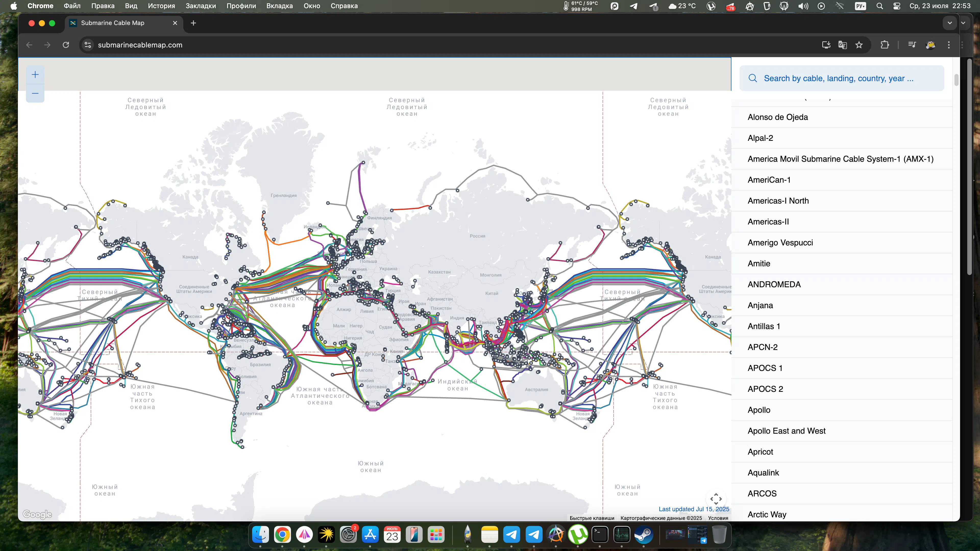
Task: Open a new tab with the plus button
Action: [x=193, y=23]
